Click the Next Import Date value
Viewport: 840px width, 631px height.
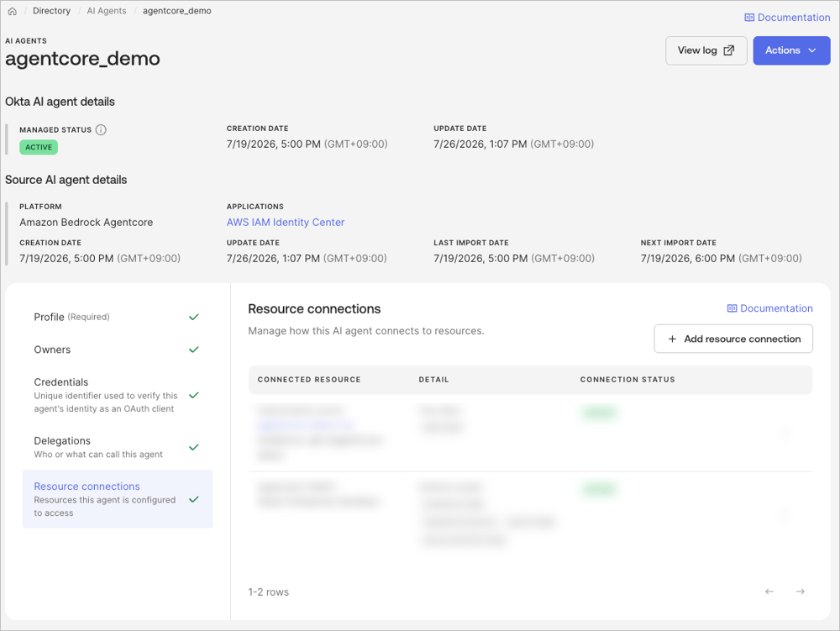click(x=721, y=258)
